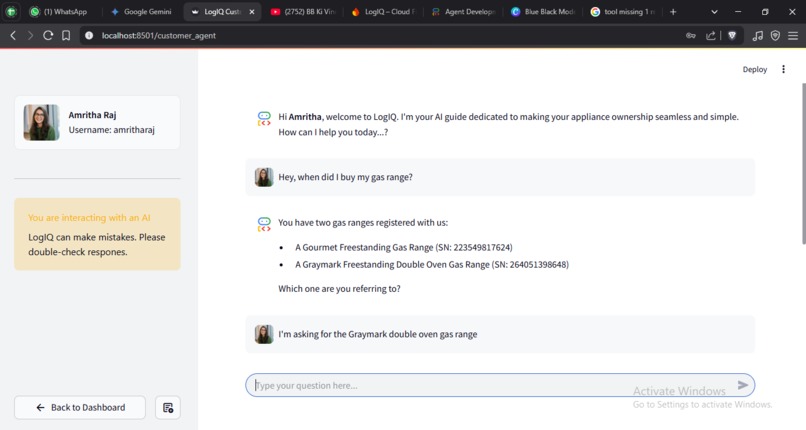Click the page vertical scrollbar
806x430 pixels.
coord(803,163)
